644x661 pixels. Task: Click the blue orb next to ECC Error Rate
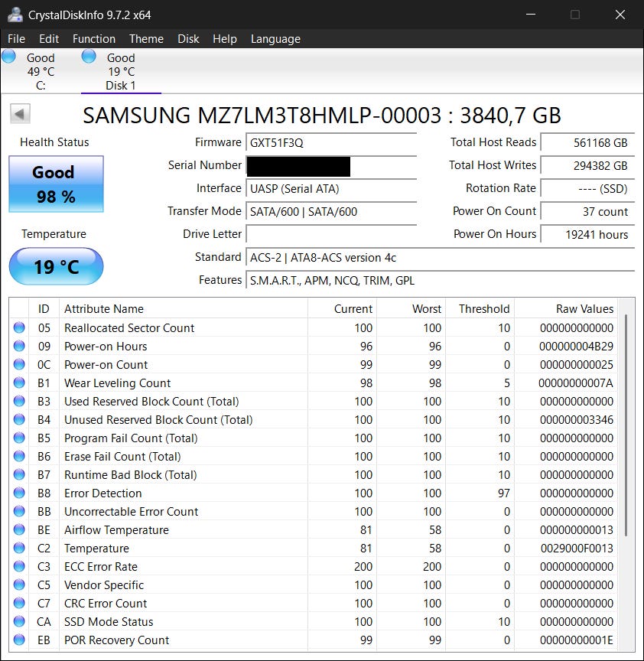(x=19, y=567)
